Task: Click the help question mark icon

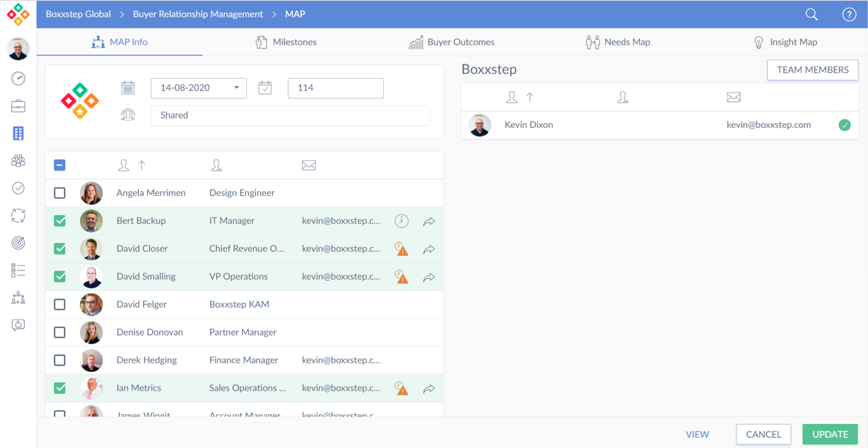Action: click(849, 14)
